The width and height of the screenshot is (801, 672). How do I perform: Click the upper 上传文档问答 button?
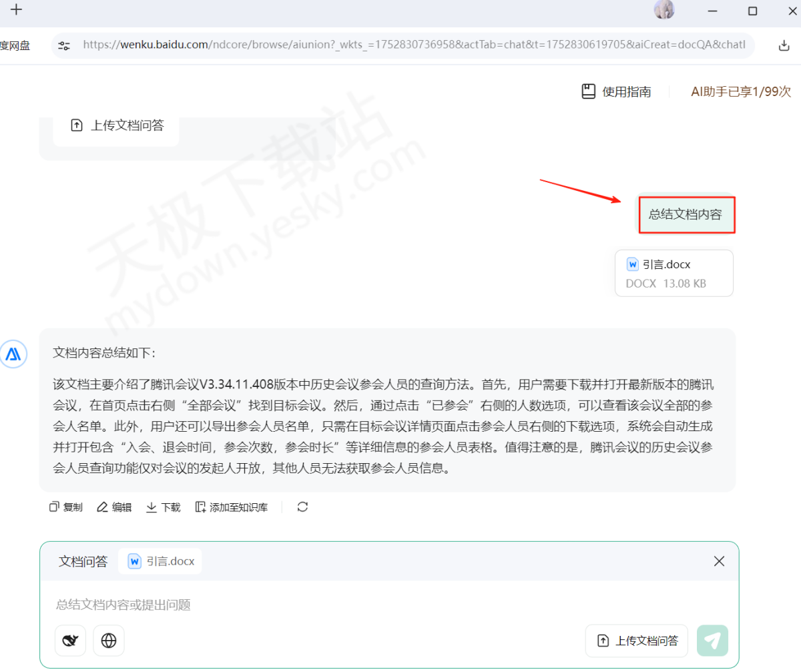[x=116, y=125]
